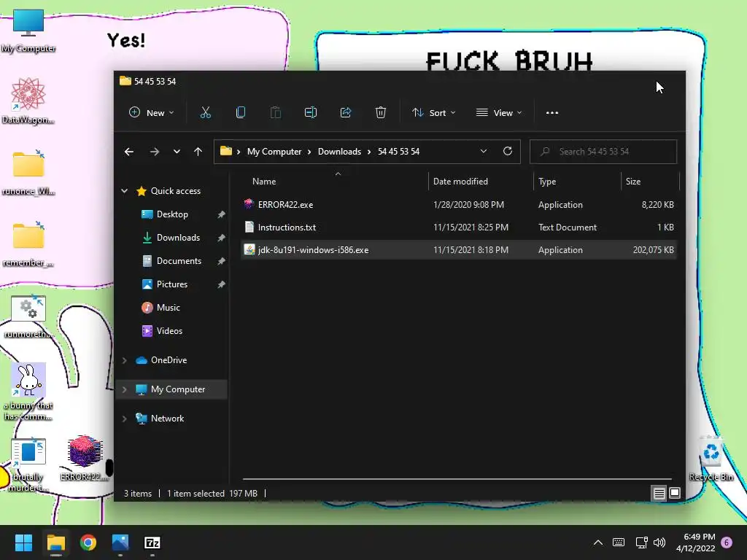
Task: Launch Google Chrome from taskbar
Action: 88,542
